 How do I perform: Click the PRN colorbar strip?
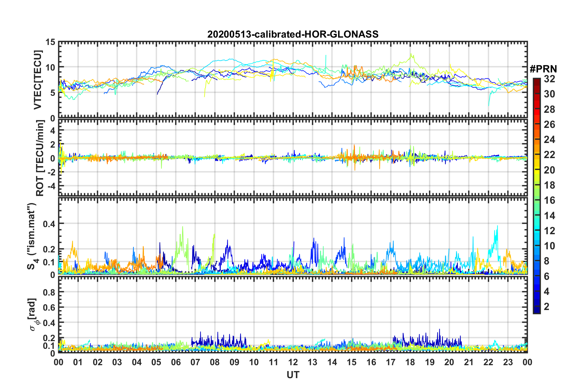[x=536, y=196]
